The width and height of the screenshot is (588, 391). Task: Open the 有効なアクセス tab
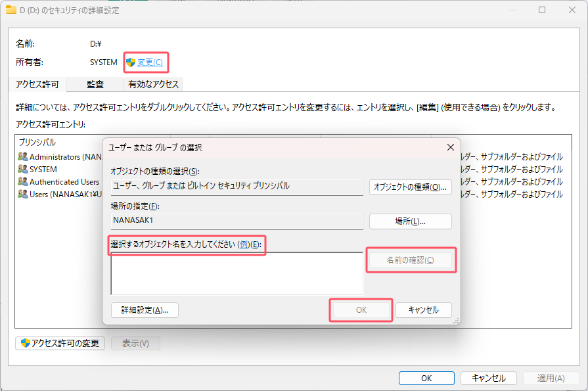152,84
